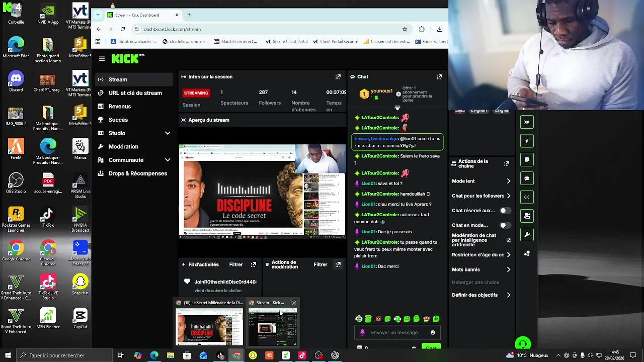Click the wrench icon in right sidebar

point(527,234)
